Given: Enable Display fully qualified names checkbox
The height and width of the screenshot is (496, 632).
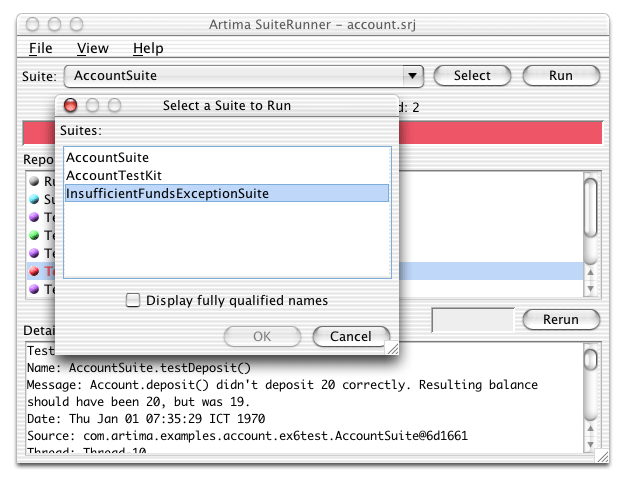Looking at the screenshot, I should [133, 300].
